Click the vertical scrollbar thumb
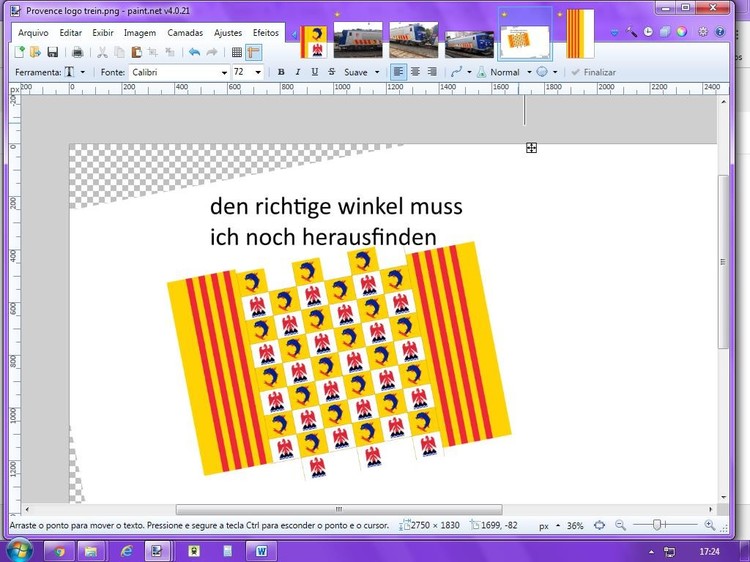750x562 pixels. (724, 262)
